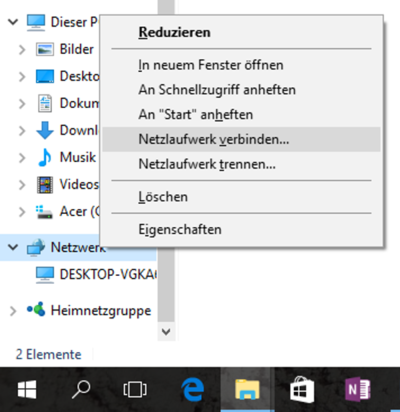Open Task View from the taskbar
The height and width of the screenshot is (412, 400).
click(135, 389)
